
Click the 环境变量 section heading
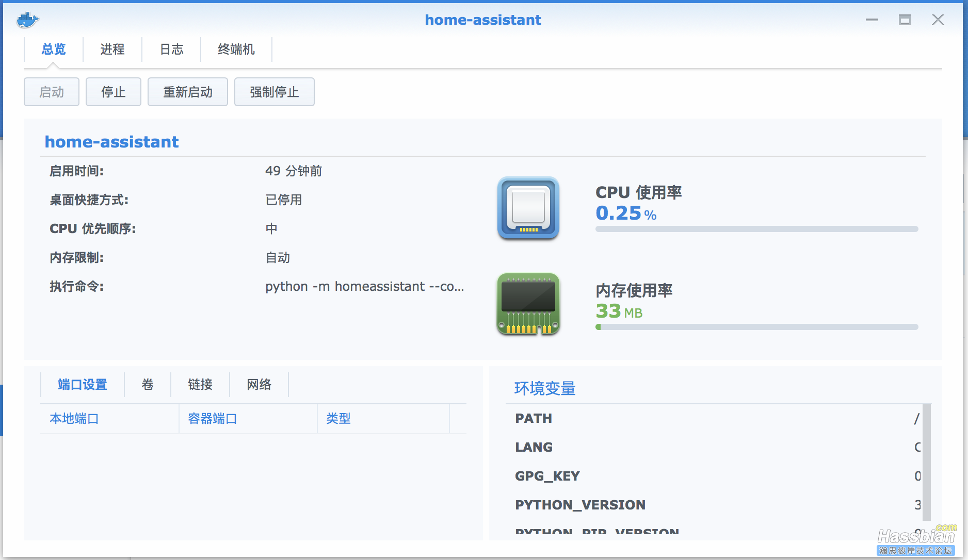pyautogui.click(x=545, y=389)
